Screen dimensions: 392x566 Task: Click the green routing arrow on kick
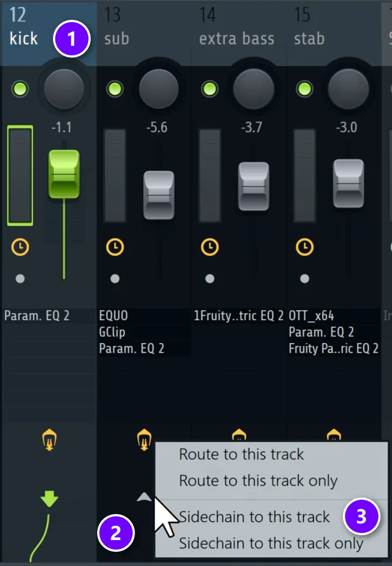click(50, 499)
